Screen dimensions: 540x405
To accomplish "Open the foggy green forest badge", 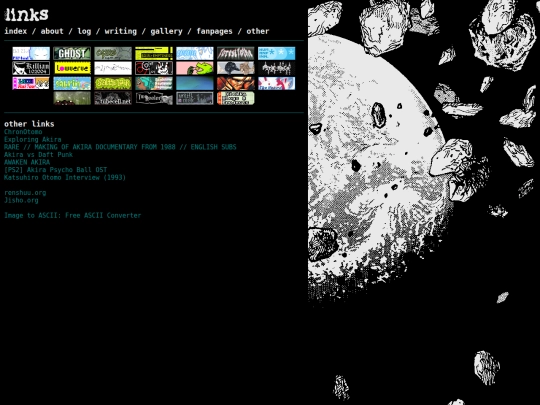I will tap(72, 98).
